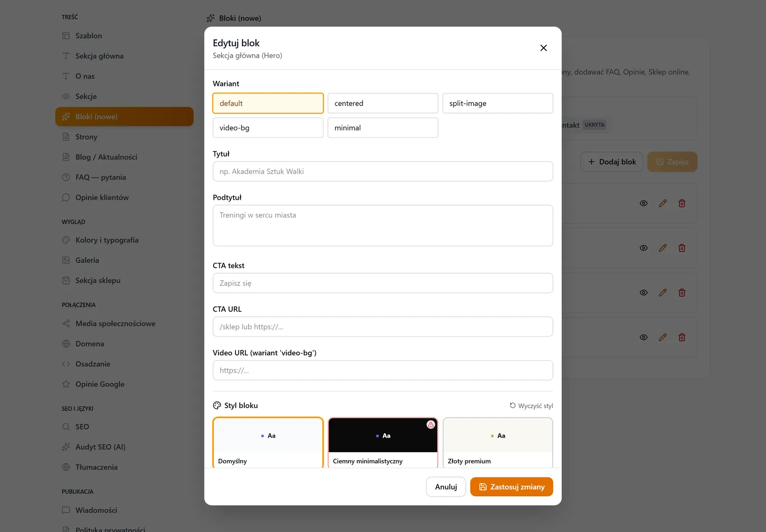Close the Edytuj blok dialog
766x532 pixels.
(x=543, y=48)
